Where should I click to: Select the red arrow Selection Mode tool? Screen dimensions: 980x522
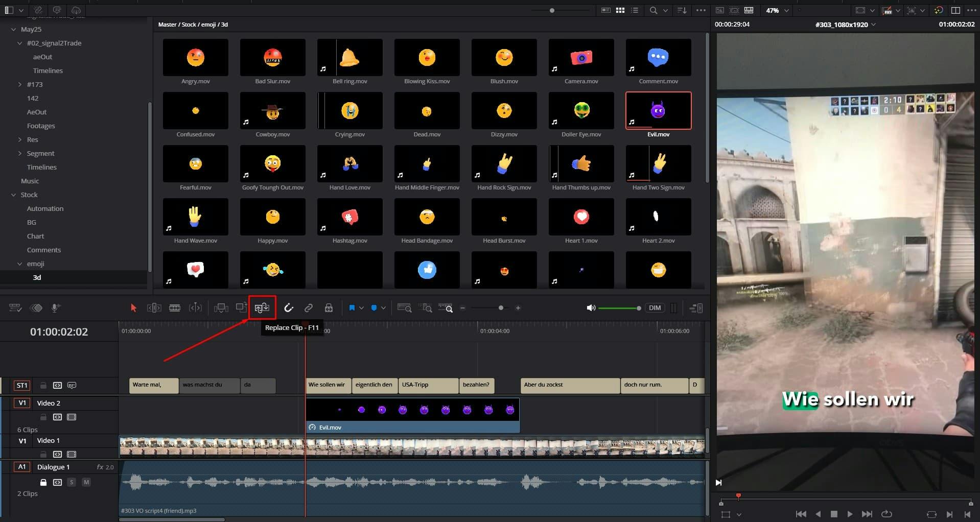[x=133, y=308]
